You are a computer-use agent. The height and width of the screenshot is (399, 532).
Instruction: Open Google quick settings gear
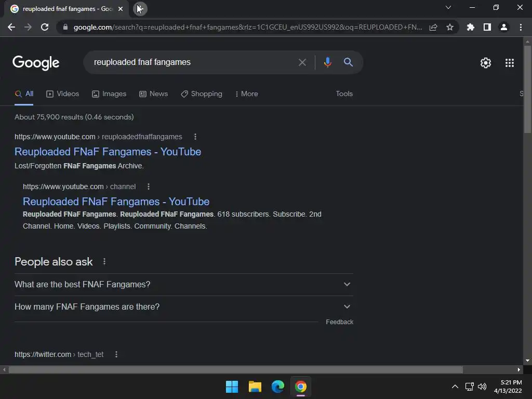[x=486, y=63]
